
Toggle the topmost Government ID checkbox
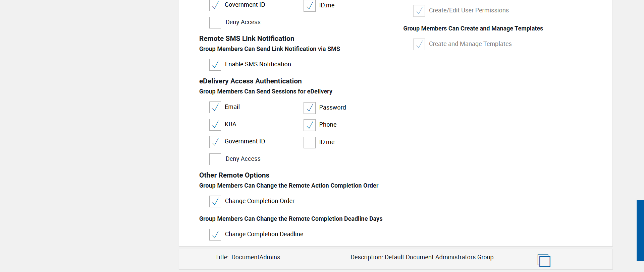(215, 5)
